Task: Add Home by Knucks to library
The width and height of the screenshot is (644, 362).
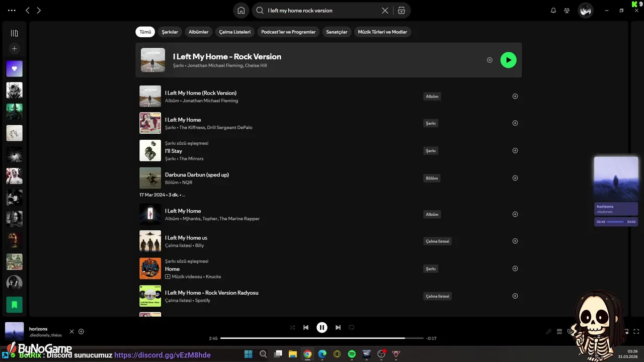Action: coord(515,268)
